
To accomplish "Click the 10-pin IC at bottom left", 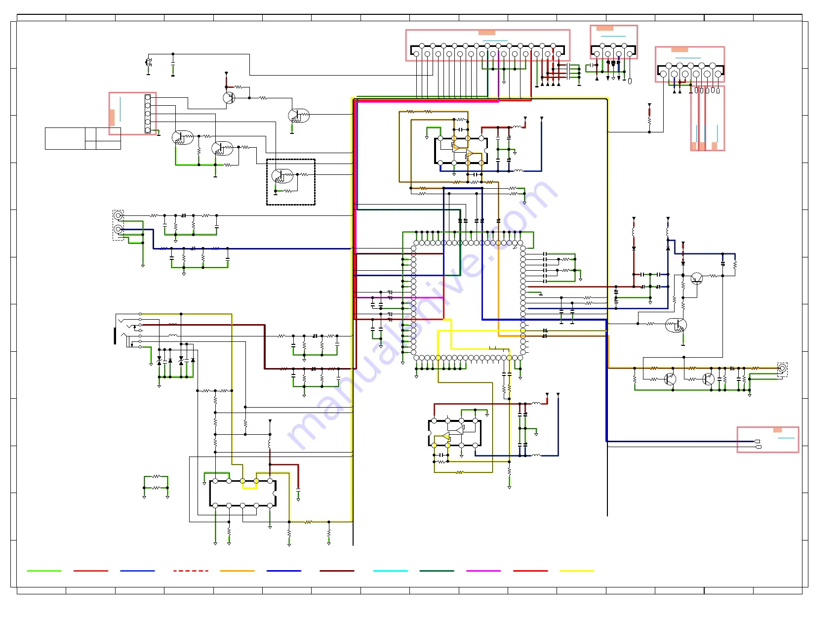I will (242, 493).
